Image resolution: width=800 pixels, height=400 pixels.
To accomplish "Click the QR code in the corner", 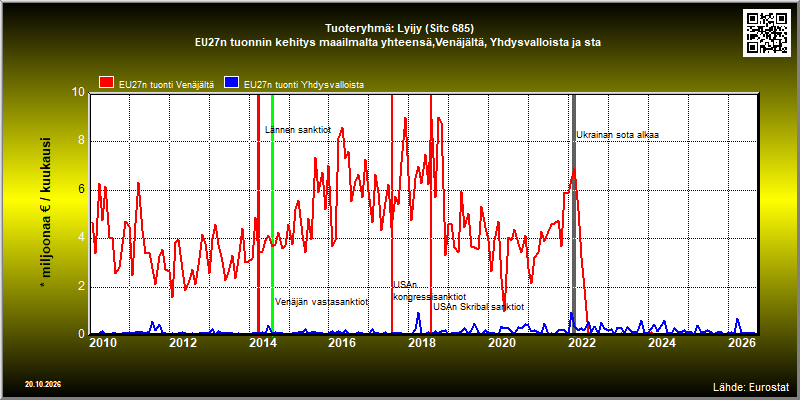I will [x=768, y=33].
